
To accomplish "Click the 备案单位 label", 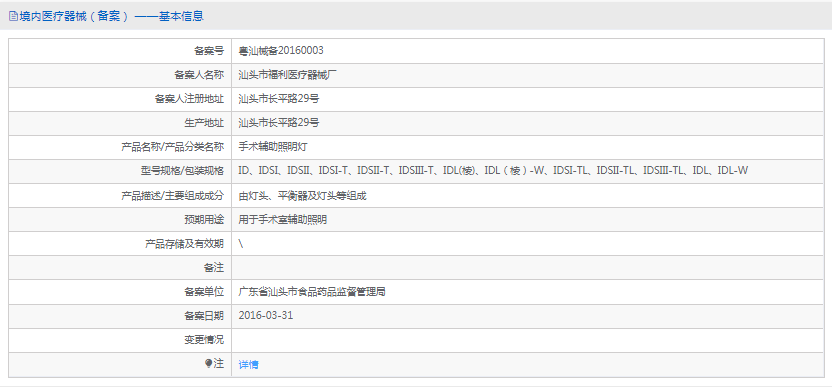I will pyautogui.click(x=204, y=291).
